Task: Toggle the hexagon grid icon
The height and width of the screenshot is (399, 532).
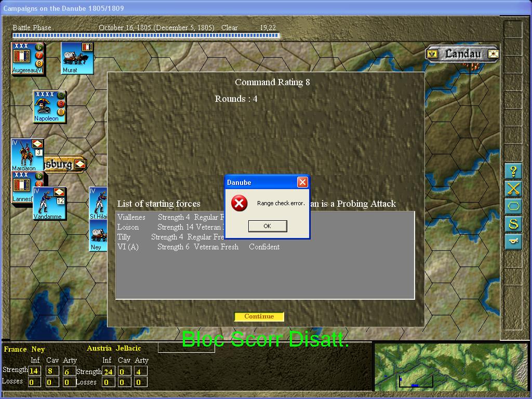Action: pyautogui.click(x=513, y=206)
